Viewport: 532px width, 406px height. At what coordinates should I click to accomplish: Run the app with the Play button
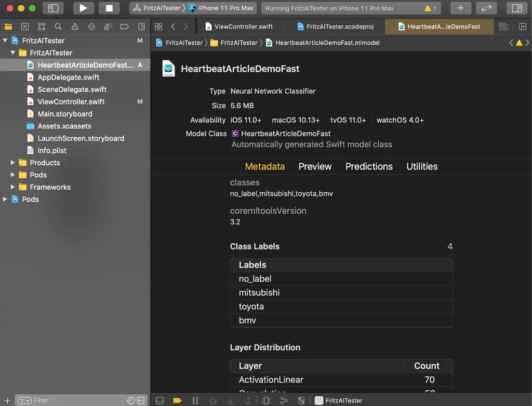(x=83, y=8)
